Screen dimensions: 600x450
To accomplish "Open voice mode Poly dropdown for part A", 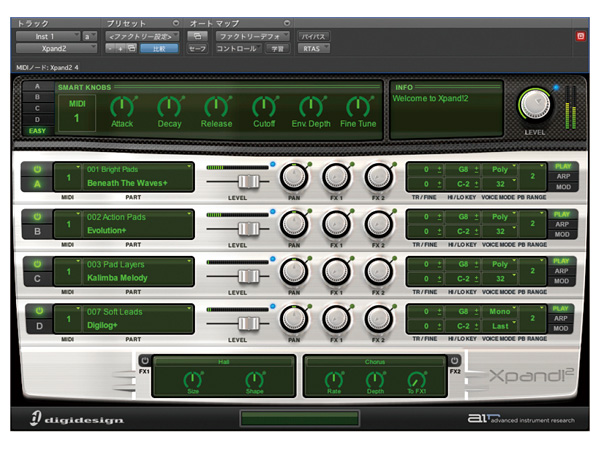I will 500,169.
